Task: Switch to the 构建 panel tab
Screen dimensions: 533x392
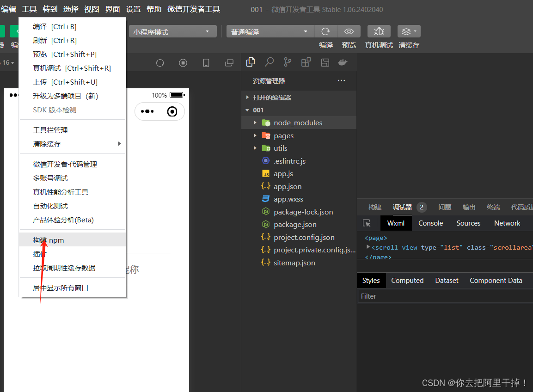Action: tap(375, 207)
